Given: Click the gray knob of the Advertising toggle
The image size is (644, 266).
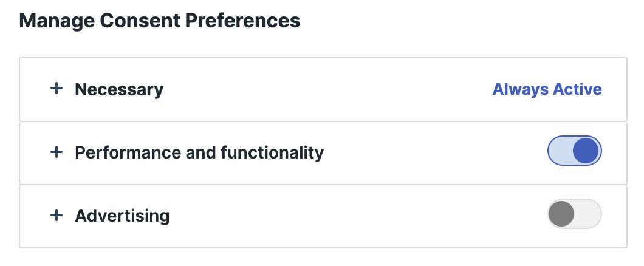Looking at the screenshot, I should [561, 214].
